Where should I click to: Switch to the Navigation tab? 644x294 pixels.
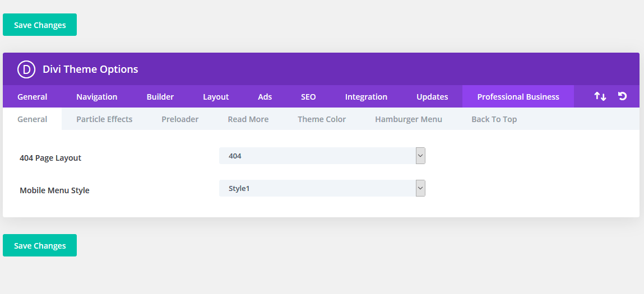[x=97, y=96]
